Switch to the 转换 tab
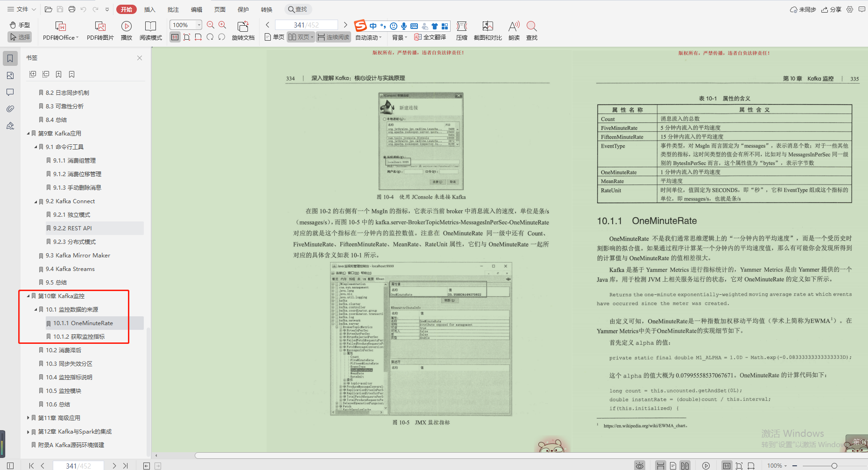 point(267,9)
